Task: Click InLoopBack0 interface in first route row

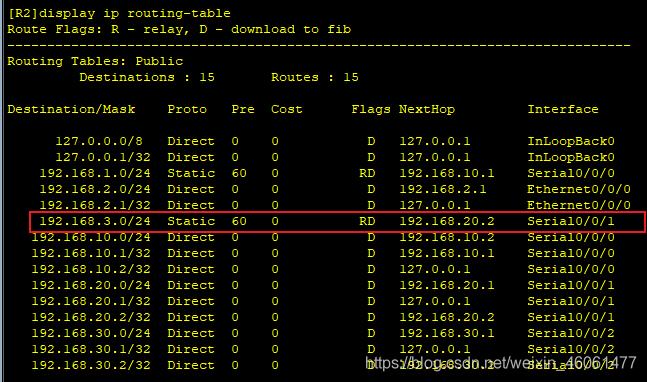Action: click(x=571, y=141)
